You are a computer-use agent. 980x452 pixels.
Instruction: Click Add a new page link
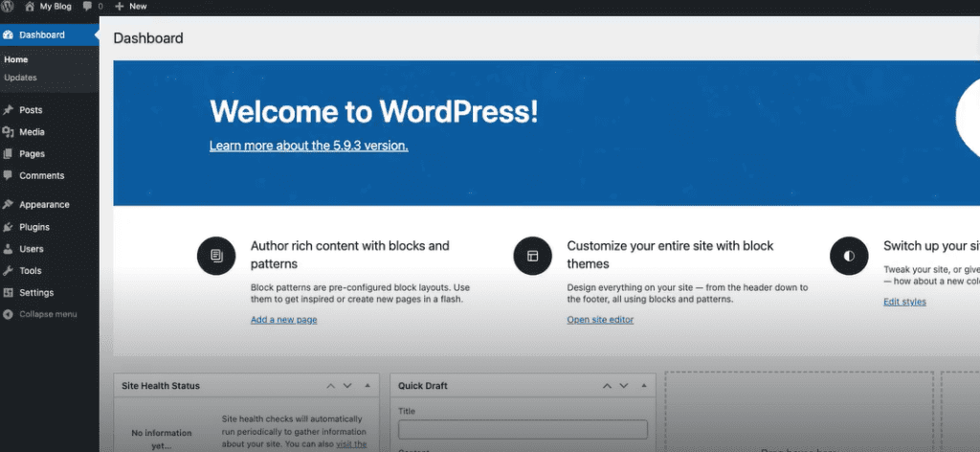(x=283, y=320)
